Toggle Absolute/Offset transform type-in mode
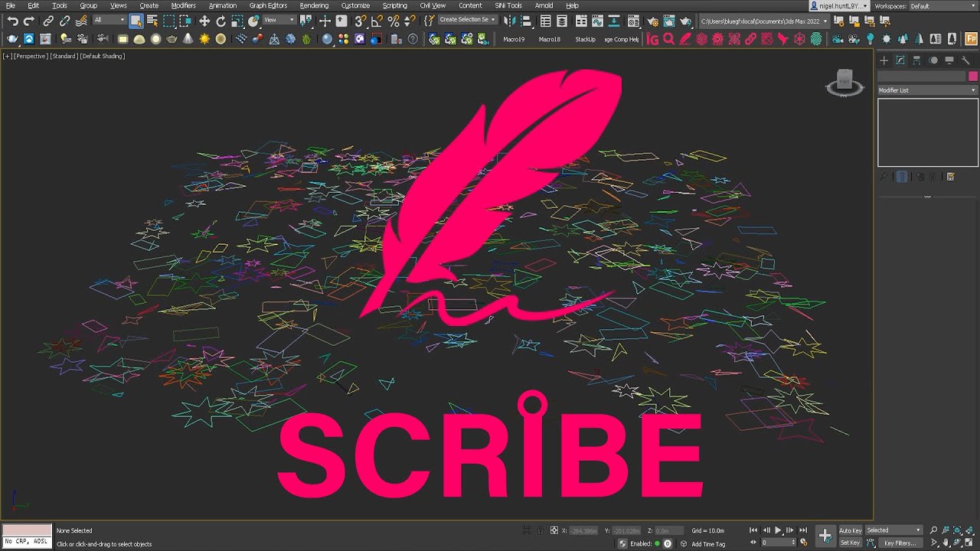 pyautogui.click(x=554, y=530)
